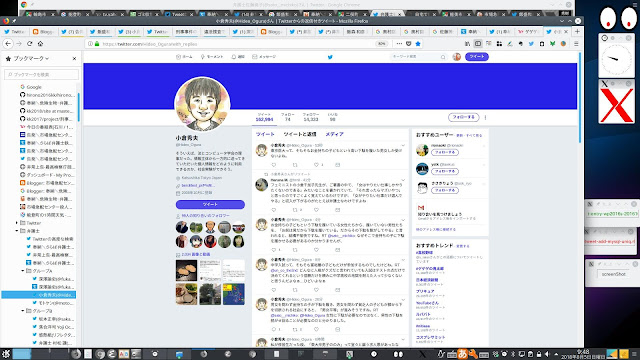This screenshot has width=640, height=360.
Task: Click the profile website link under the bio
Action: [198, 185]
